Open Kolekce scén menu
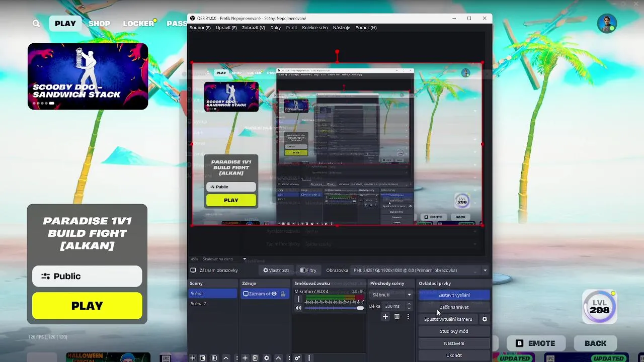This screenshot has height=362, width=644. click(315, 28)
